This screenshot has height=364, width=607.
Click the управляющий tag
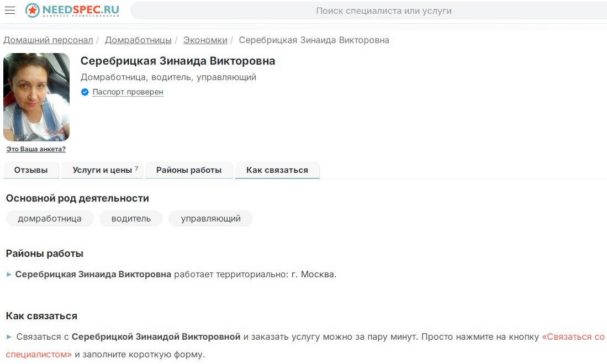[x=210, y=219]
